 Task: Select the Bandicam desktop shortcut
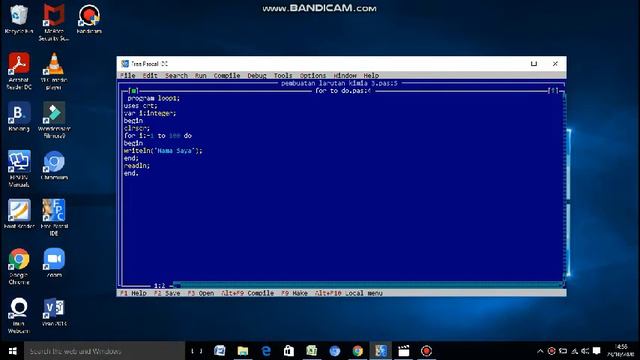coord(89,19)
